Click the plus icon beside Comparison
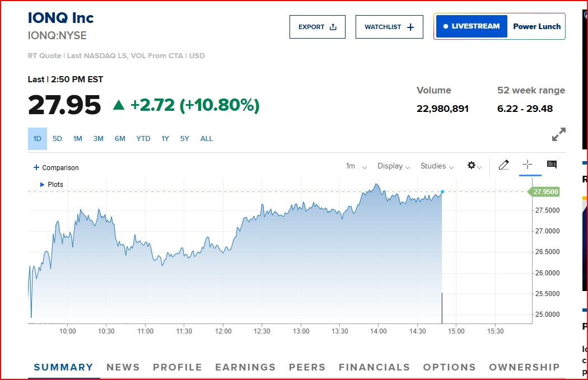Image resolution: width=588 pixels, height=380 pixels. pyautogui.click(x=36, y=167)
